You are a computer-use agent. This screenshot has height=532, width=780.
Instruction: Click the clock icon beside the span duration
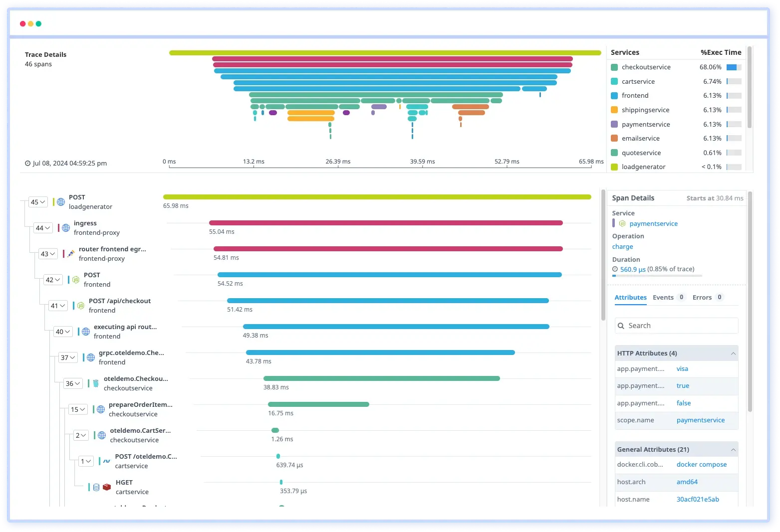pos(615,269)
